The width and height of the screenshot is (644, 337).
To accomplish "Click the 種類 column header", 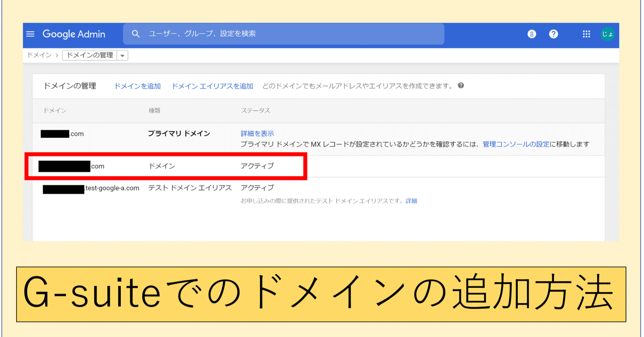I will 154,111.
